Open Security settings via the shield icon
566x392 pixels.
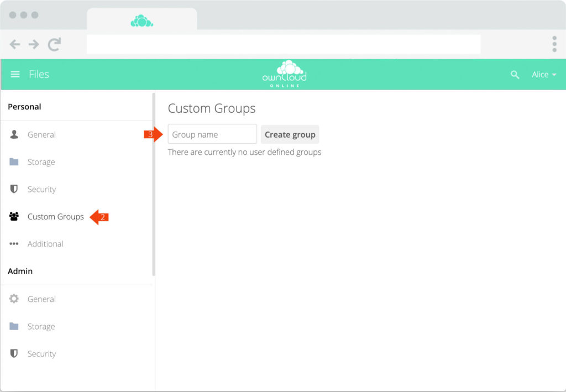click(x=13, y=189)
